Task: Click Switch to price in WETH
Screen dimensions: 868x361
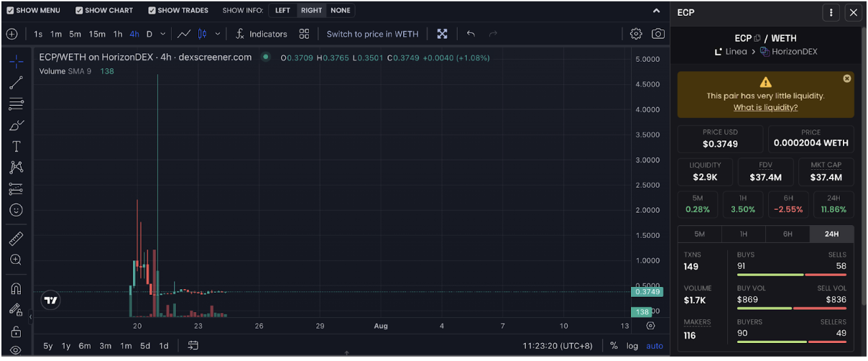Action: coord(372,34)
